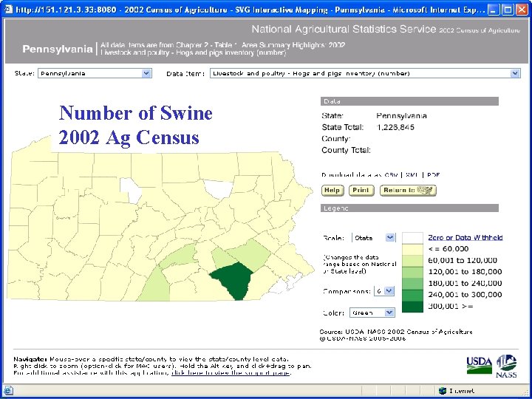Click the Return to map button
Image resolution: width=532 pixels, height=399 pixels.
coord(408,191)
